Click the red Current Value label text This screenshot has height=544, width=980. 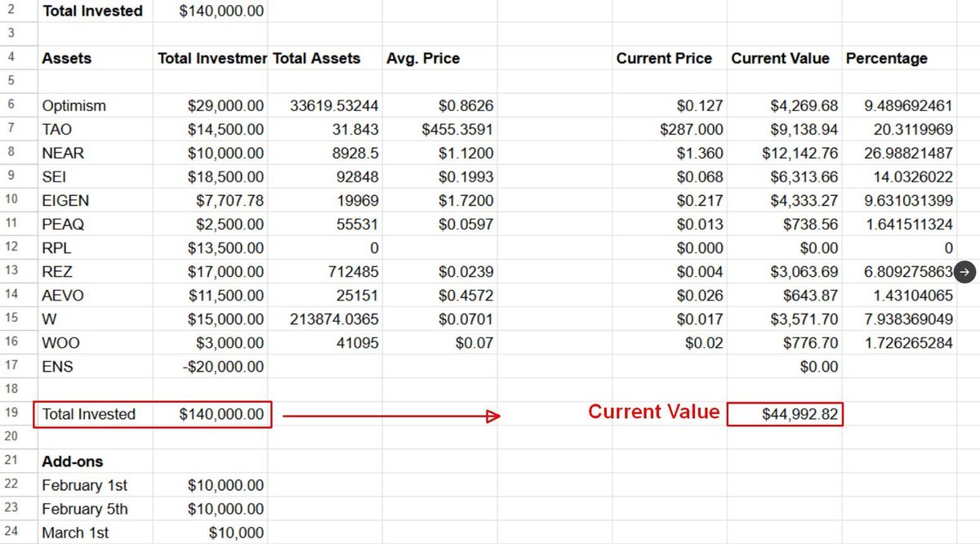click(653, 412)
